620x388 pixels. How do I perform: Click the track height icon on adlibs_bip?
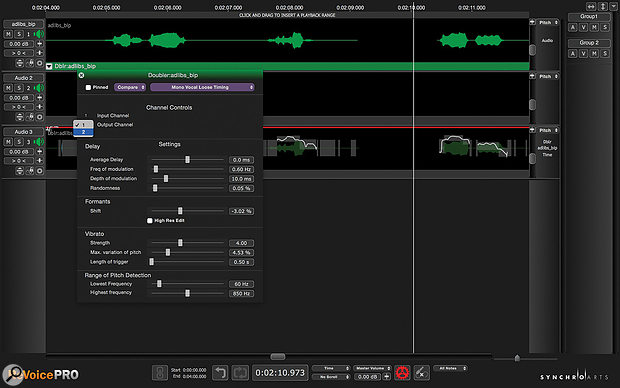20,63
